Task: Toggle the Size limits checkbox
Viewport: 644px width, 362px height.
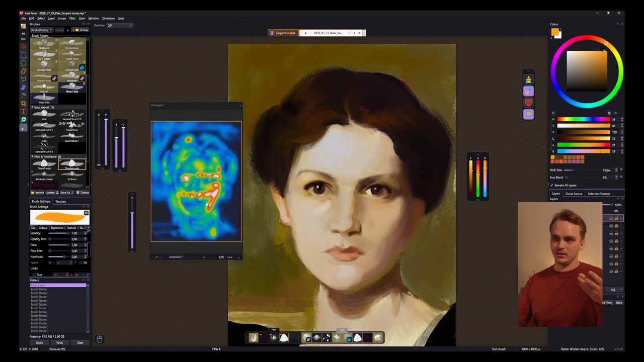Action: coord(34,275)
